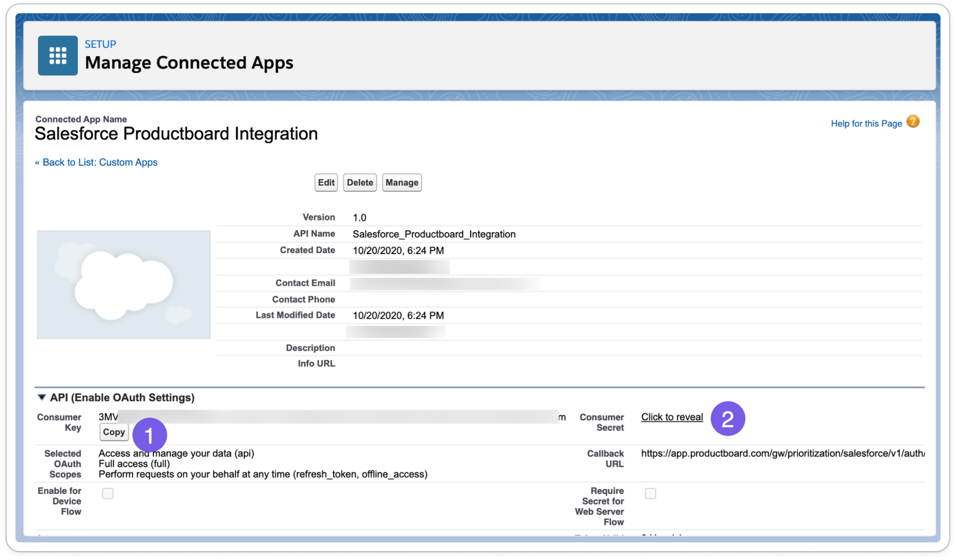The image size is (956, 560).
Task: Click the Delete button
Action: point(360,182)
